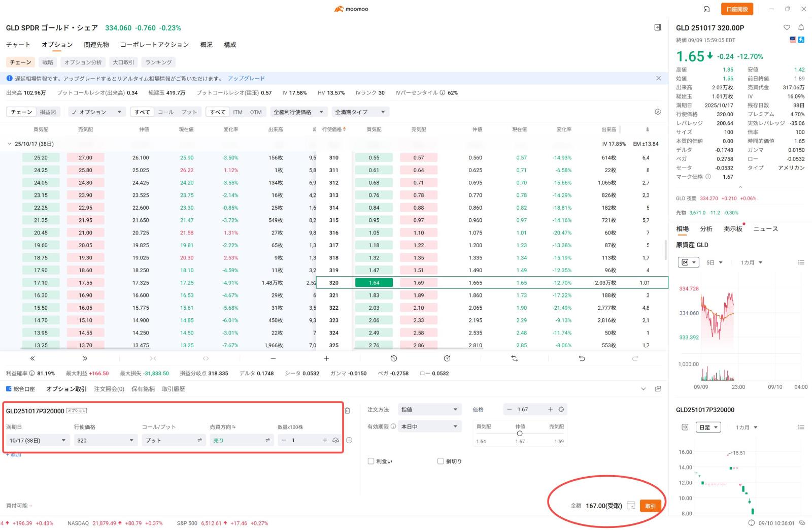Image resolution: width=812 pixels, height=530 pixels.
Task: Open 満期日 dropdown showing 10/17 (38日)
Action: [38, 440]
